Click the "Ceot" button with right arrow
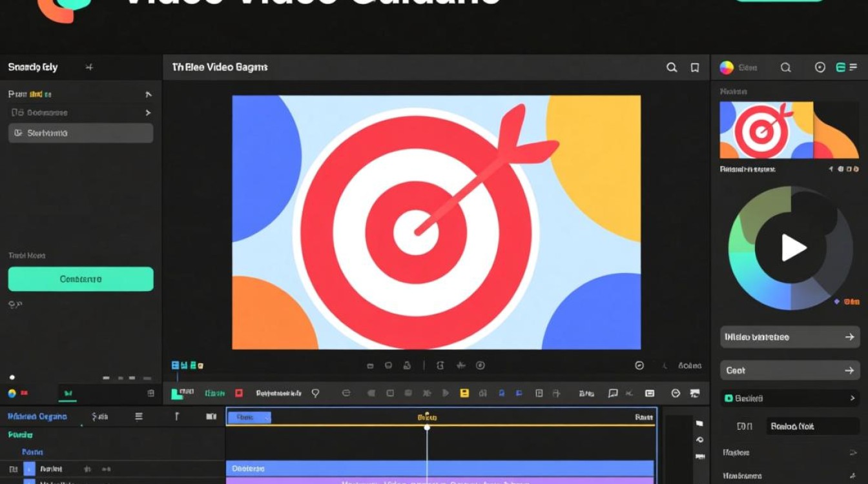 789,370
